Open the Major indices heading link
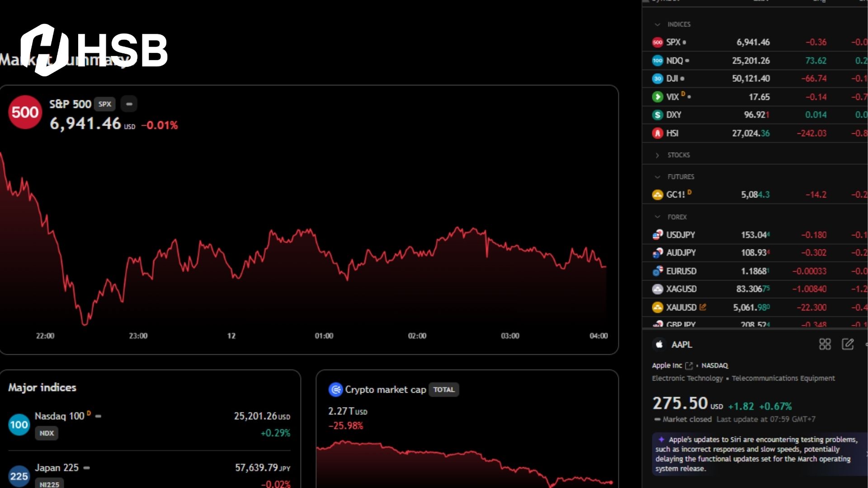868x488 pixels. point(42,387)
